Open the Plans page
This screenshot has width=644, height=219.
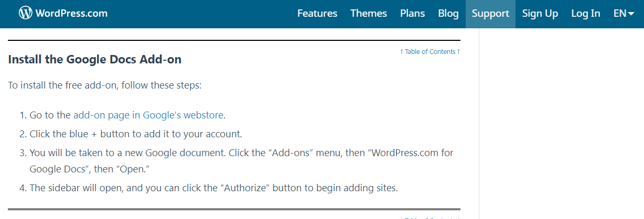tap(413, 14)
